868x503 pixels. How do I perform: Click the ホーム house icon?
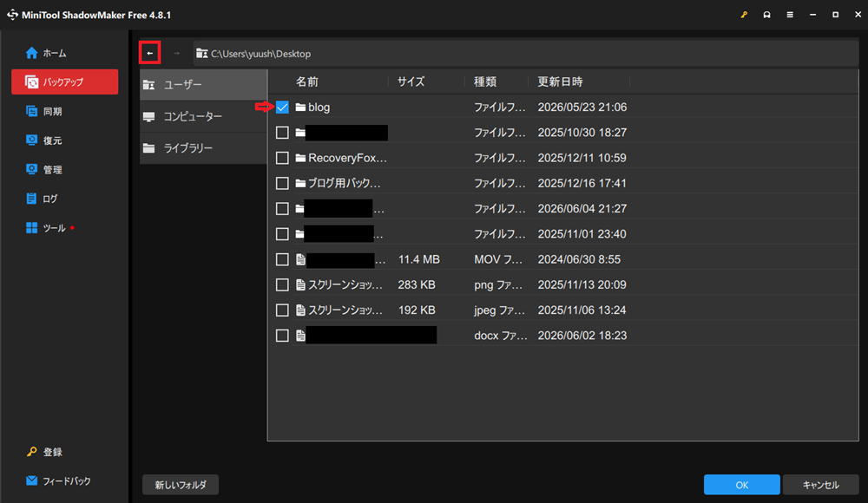point(31,53)
